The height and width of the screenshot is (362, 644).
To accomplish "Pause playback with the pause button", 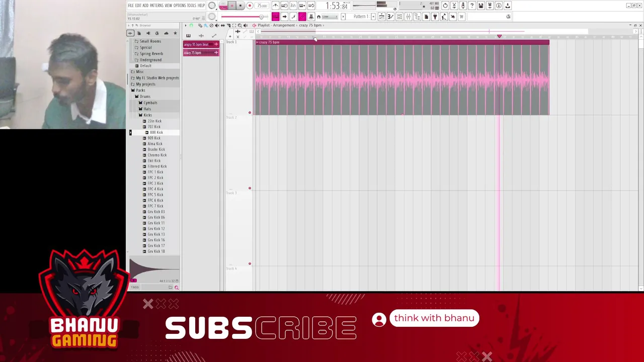I will coord(232,6).
